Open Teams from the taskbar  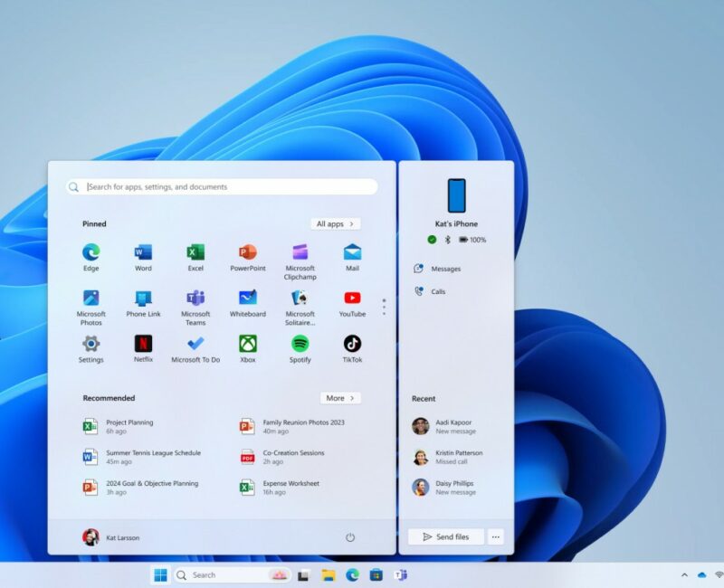(x=400, y=575)
